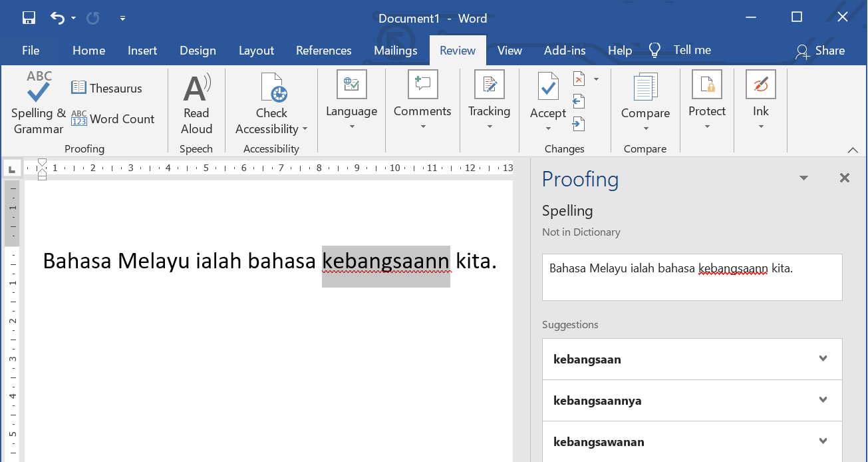868x462 pixels.
Task: Go to the previous change
Action: point(579,101)
